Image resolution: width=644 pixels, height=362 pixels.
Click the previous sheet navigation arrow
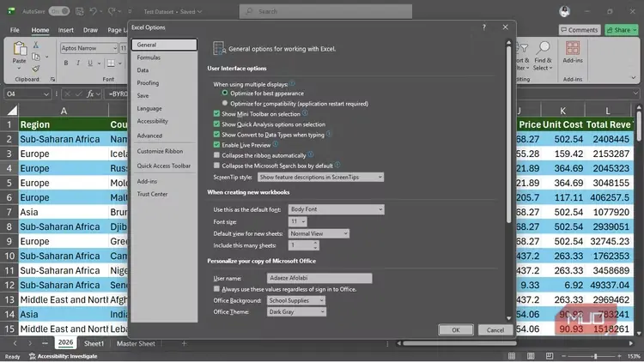[15, 343]
